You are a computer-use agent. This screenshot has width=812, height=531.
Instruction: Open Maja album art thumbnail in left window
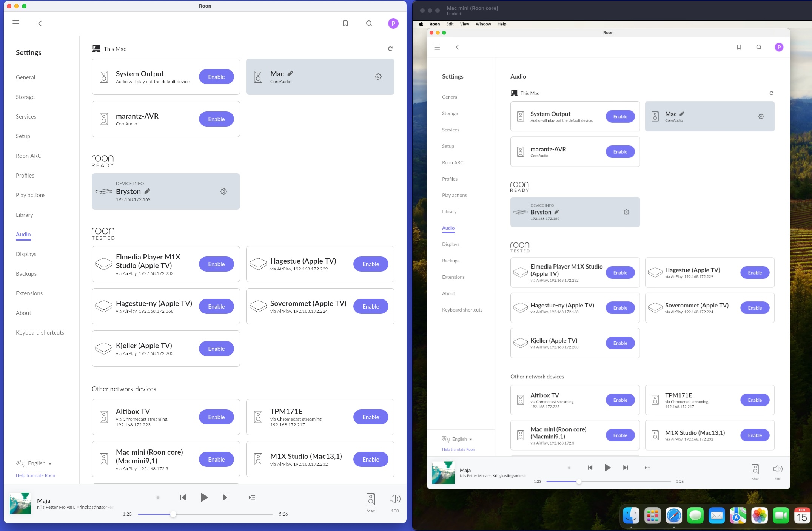[x=20, y=503]
